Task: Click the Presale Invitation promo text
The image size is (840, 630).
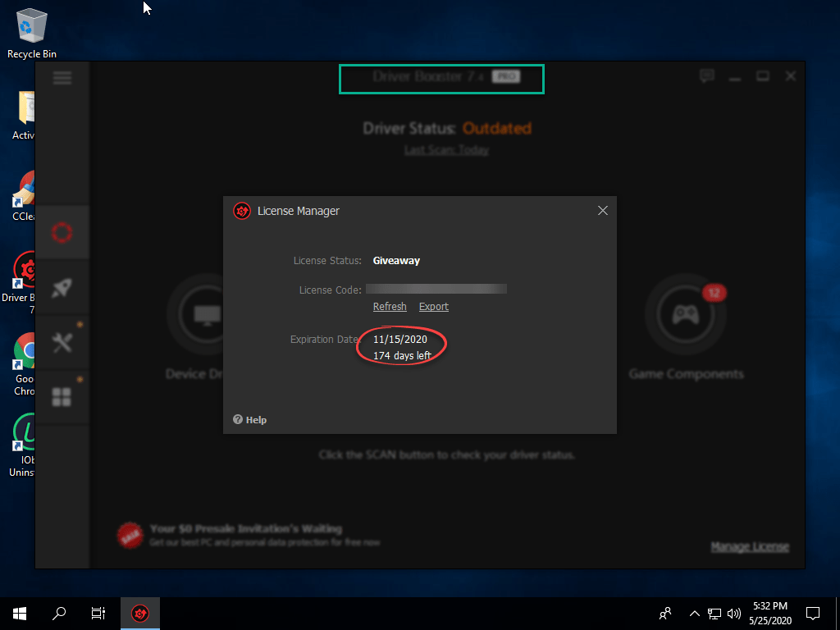Action: click(246, 529)
